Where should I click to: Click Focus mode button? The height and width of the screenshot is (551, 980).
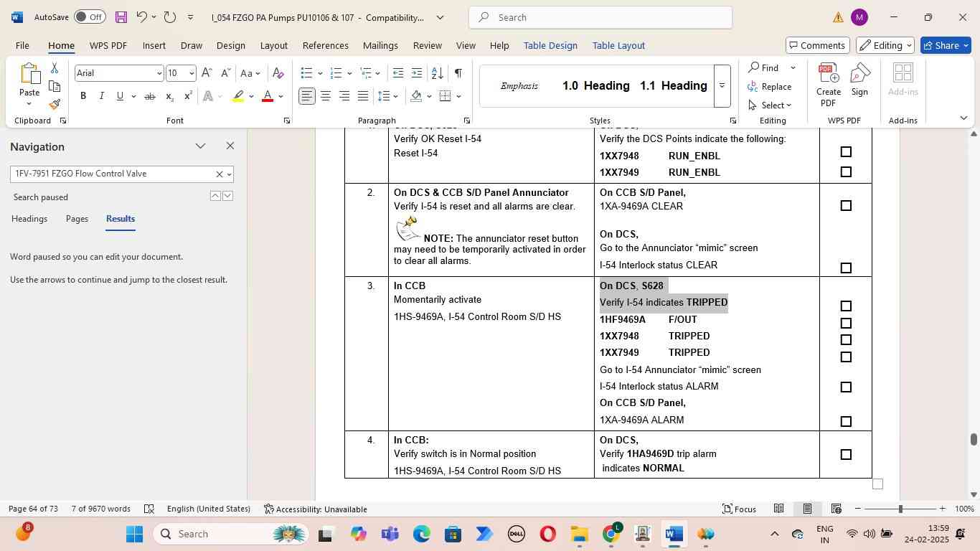[x=740, y=509]
